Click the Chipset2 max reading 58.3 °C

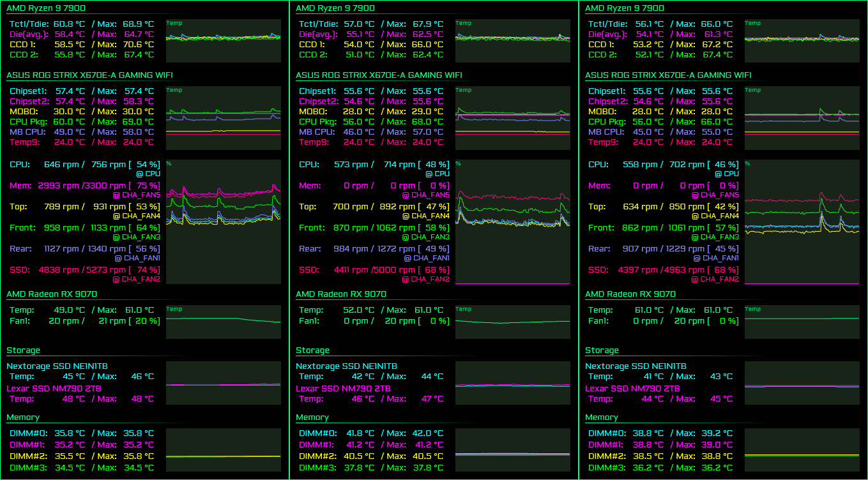[x=139, y=101]
